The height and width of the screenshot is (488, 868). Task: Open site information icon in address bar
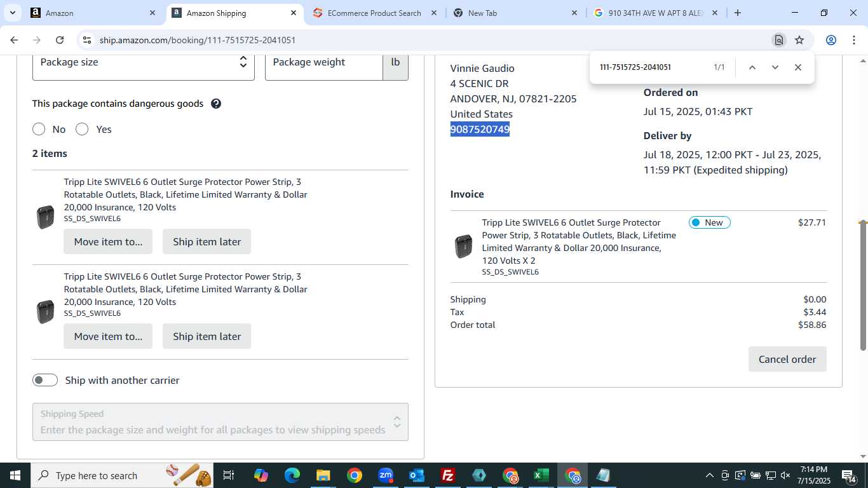tap(87, 40)
